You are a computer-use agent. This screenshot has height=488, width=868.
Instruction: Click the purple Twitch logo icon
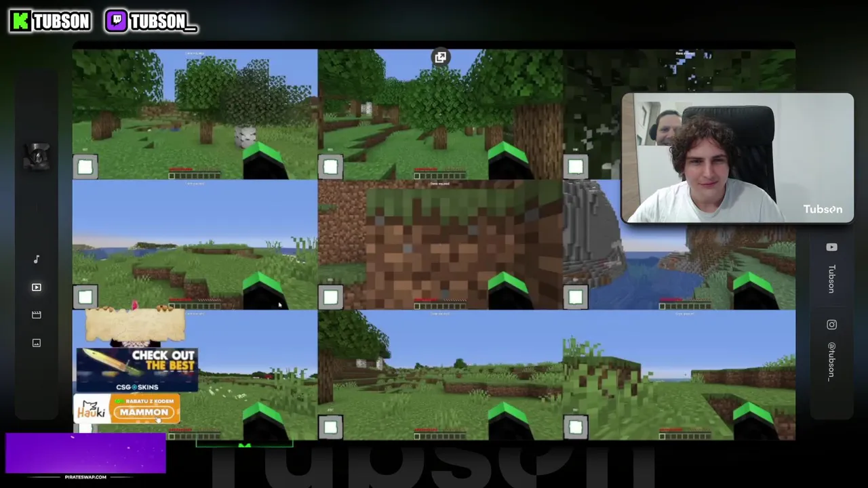[116, 21]
